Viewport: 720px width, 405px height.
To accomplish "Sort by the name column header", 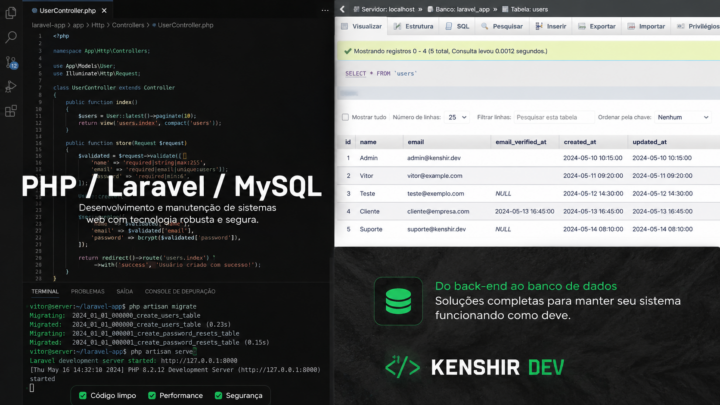I will [x=368, y=142].
